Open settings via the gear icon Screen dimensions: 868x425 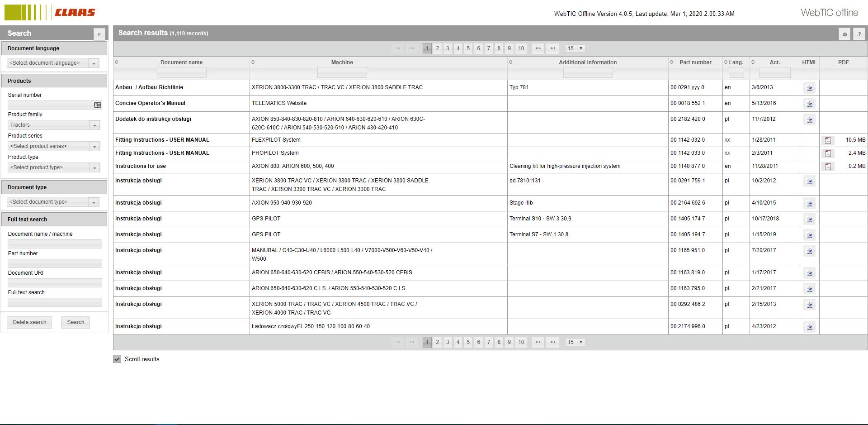click(x=844, y=33)
